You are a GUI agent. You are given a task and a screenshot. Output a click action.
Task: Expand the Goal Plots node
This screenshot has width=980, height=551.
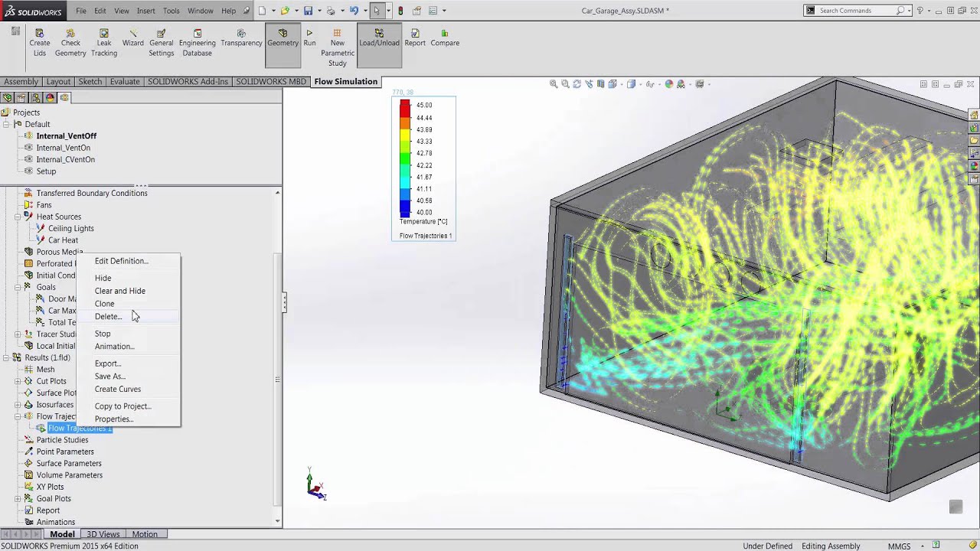coord(18,498)
